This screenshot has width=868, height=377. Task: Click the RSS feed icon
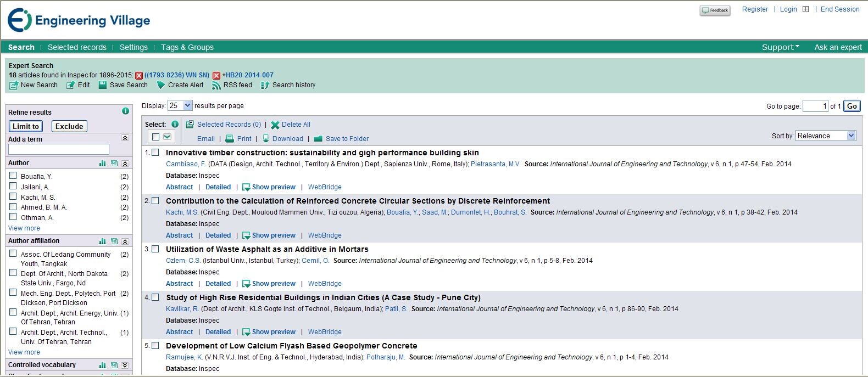216,85
